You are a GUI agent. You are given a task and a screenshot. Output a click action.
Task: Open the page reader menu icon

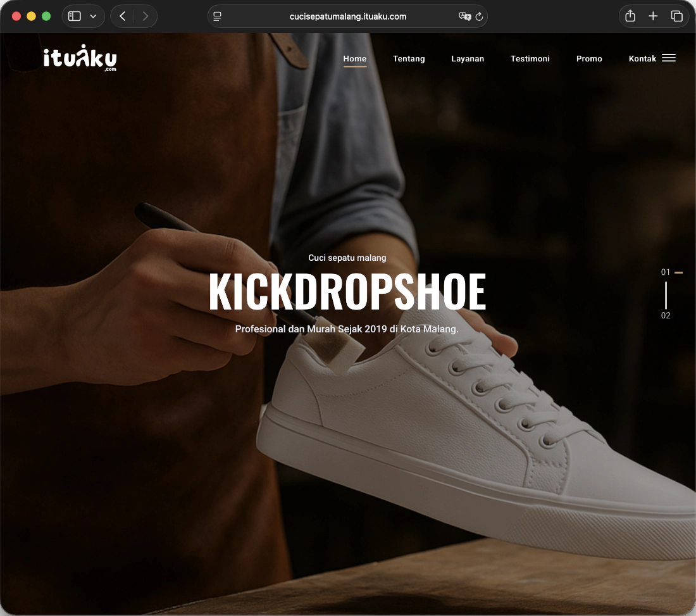point(218,16)
